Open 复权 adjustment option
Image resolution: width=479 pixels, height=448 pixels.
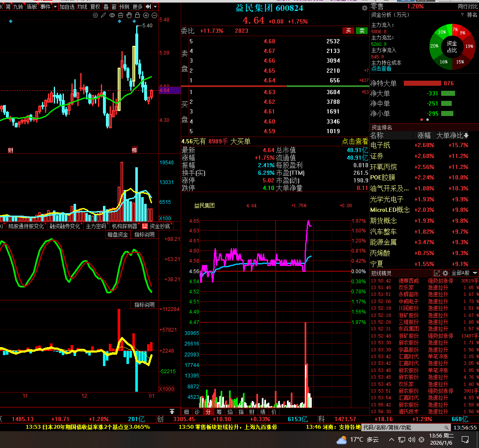(95, 7)
